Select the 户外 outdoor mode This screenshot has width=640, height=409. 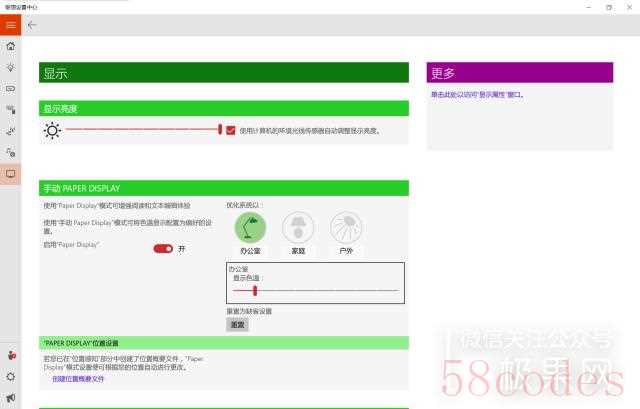[346, 229]
